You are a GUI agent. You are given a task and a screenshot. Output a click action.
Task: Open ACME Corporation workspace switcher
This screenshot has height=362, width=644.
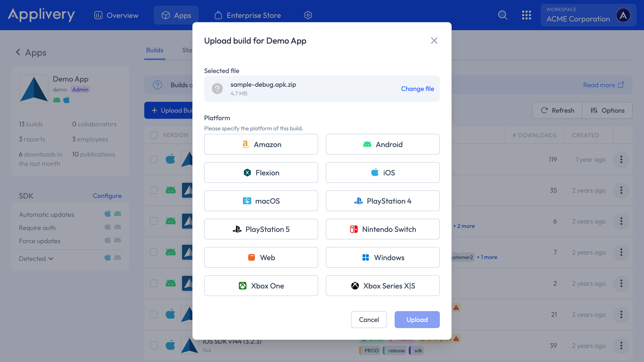[588, 15]
